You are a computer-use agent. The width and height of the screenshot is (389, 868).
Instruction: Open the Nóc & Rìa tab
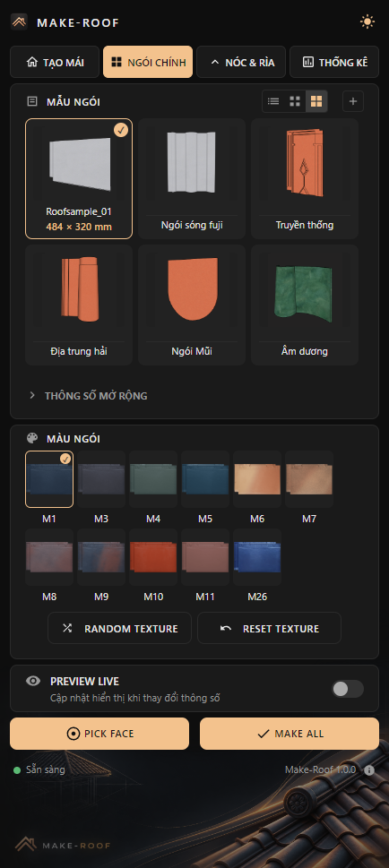coord(241,62)
